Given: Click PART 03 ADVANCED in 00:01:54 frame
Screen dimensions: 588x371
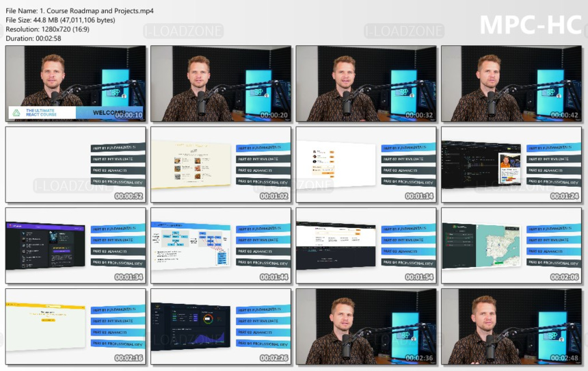Looking at the screenshot, I should tap(408, 251).
